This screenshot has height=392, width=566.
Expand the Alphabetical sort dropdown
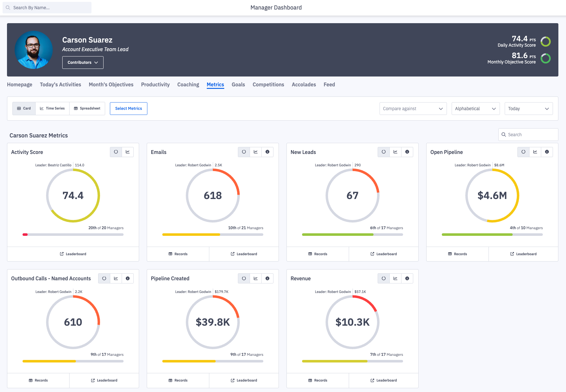tap(475, 109)
